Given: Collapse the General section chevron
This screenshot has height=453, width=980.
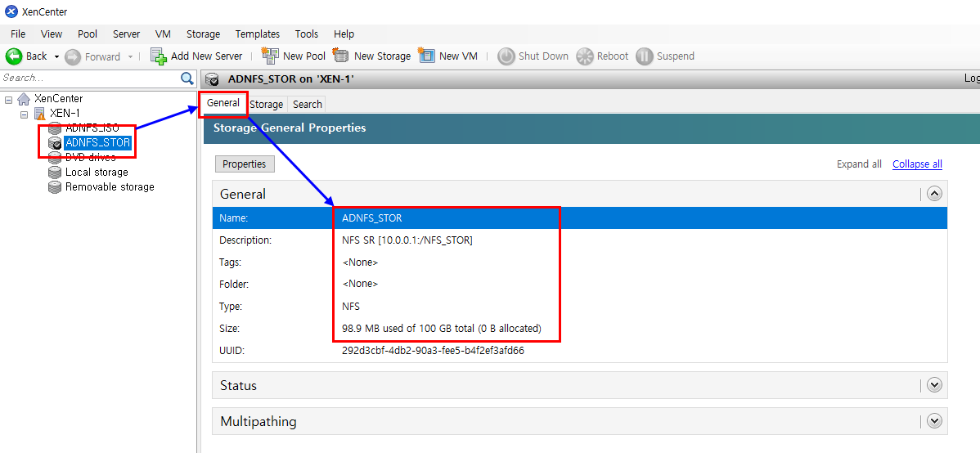Looking at the screenshot, I should (934, 194).
